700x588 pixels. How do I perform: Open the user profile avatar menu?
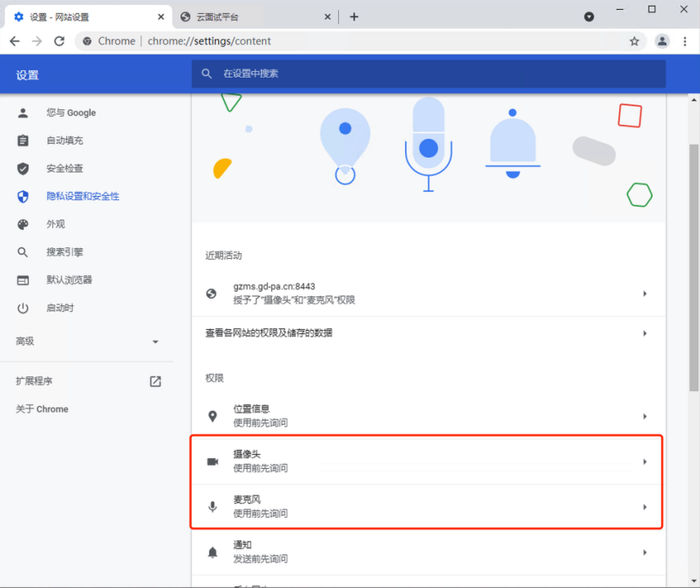point(662,42)
